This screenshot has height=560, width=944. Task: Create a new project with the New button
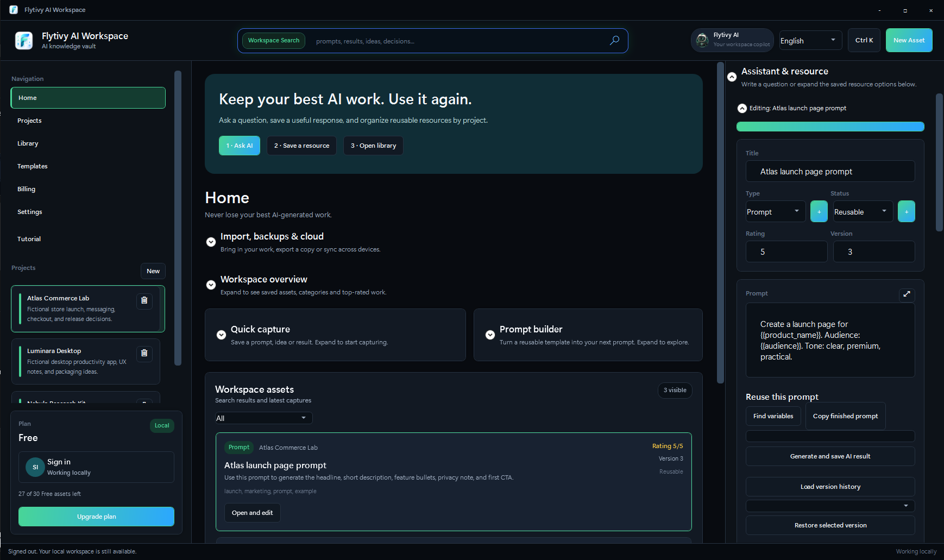[153, 271]
